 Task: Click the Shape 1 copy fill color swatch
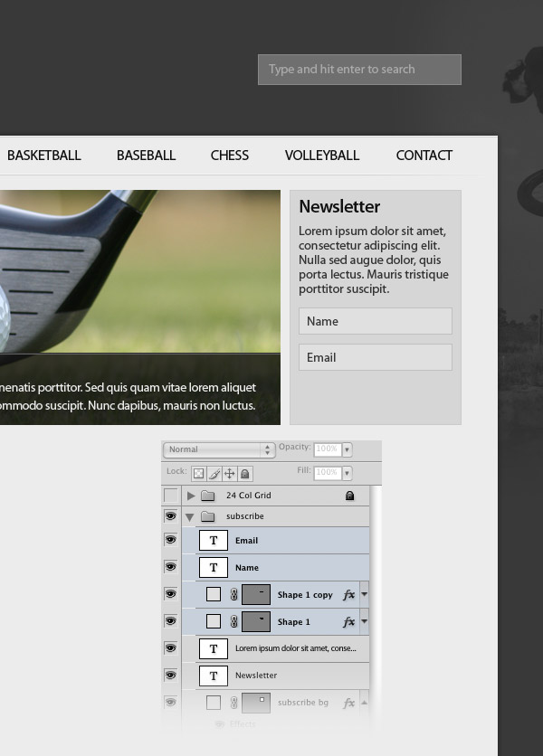[x=214, y=594]
